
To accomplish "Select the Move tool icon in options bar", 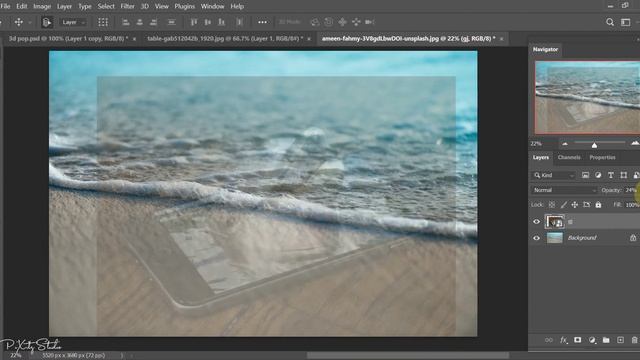I will click(x=19, y=22).
